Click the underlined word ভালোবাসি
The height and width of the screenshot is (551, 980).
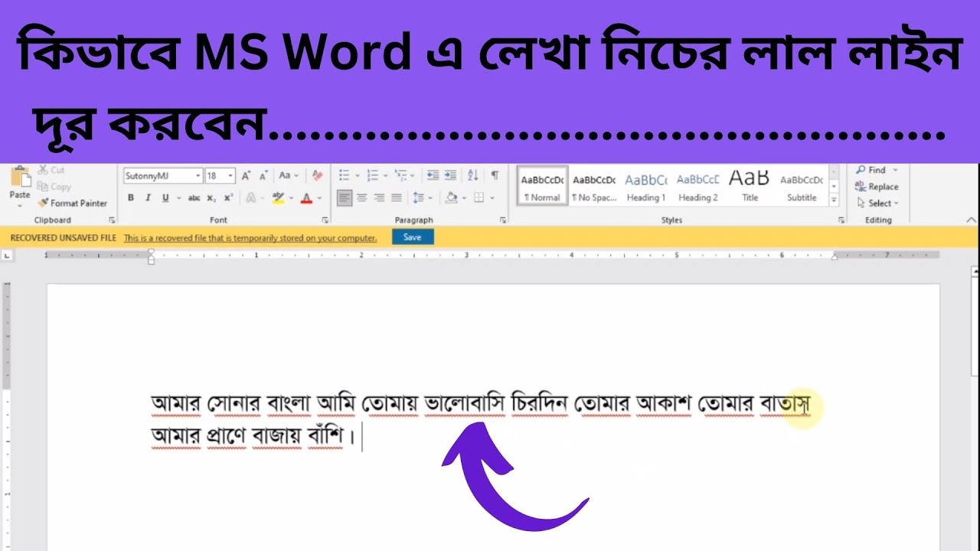point(465,403)
